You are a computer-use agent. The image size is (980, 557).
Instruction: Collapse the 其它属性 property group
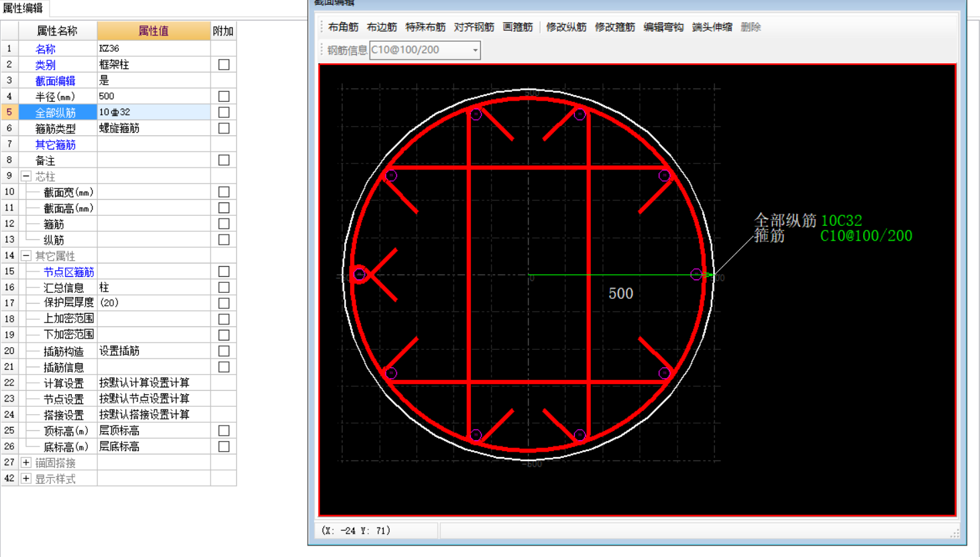(26, 256)
